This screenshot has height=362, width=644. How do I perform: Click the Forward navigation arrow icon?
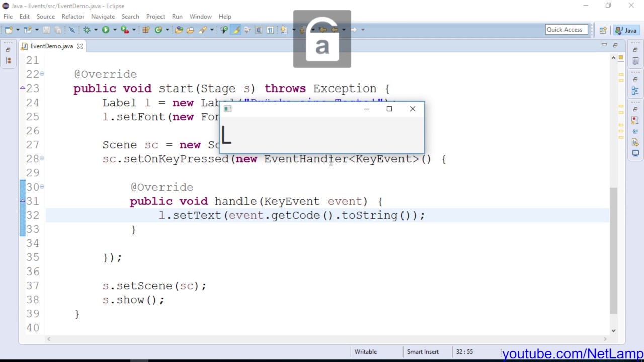pyautogui.click(x=354, y=30)
